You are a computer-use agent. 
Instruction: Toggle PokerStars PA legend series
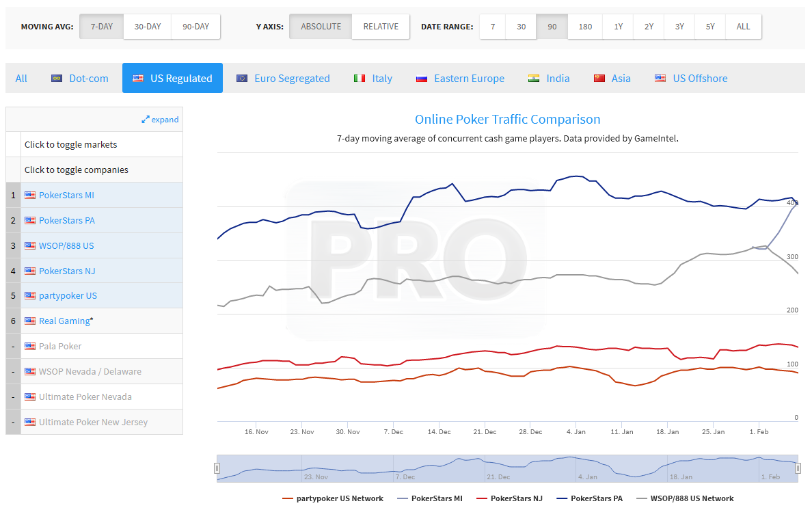[x=590, y=498]
